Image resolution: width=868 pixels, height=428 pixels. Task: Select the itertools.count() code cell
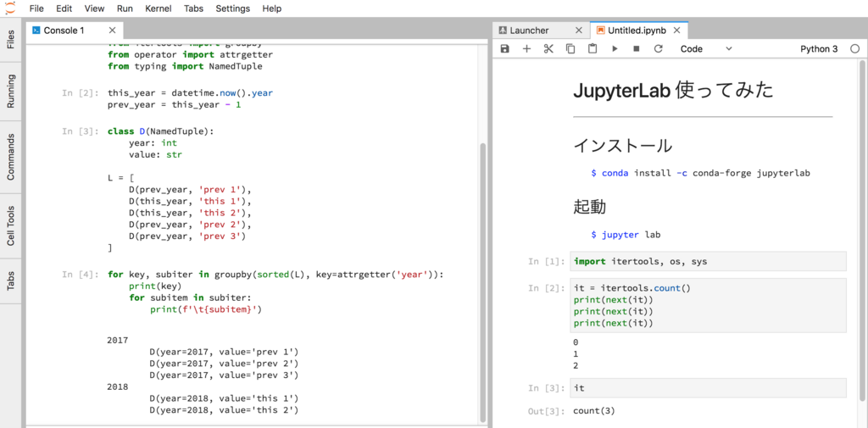(x=708, y=305)
